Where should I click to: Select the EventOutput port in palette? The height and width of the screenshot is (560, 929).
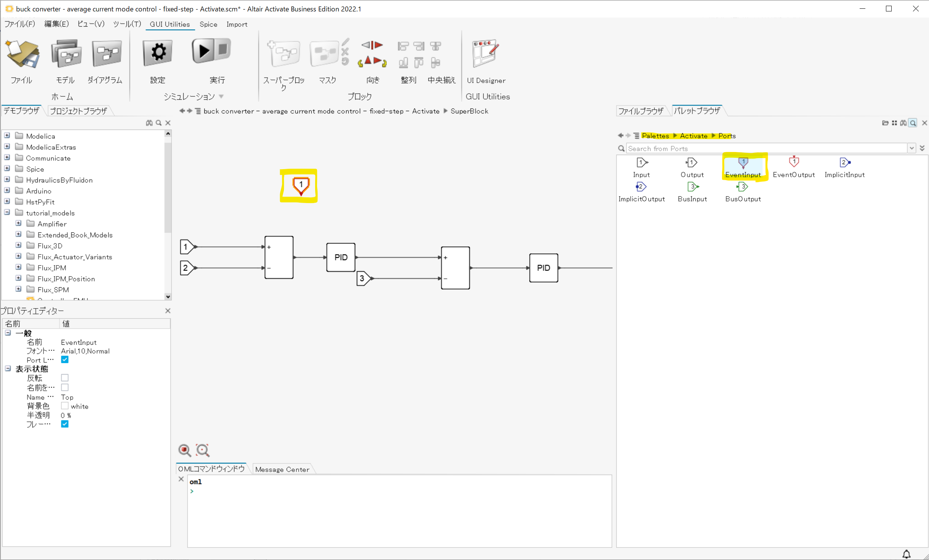click(794, 163)
